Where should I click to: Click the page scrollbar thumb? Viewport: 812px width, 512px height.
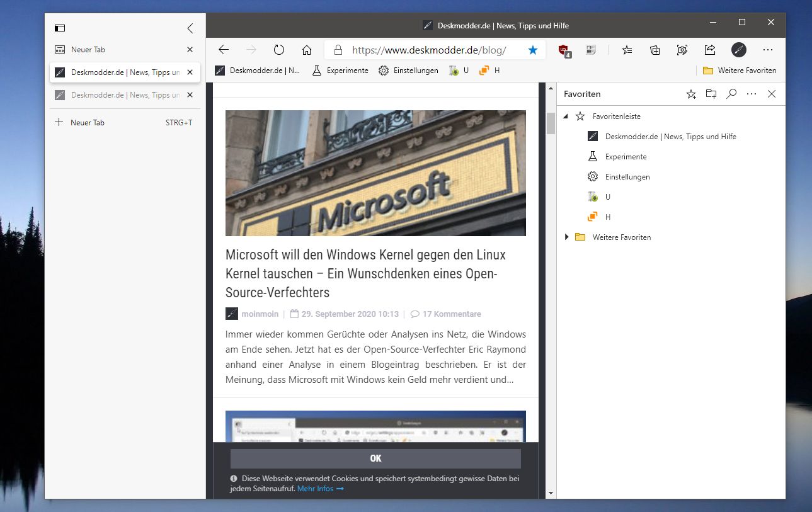[551, 123]
